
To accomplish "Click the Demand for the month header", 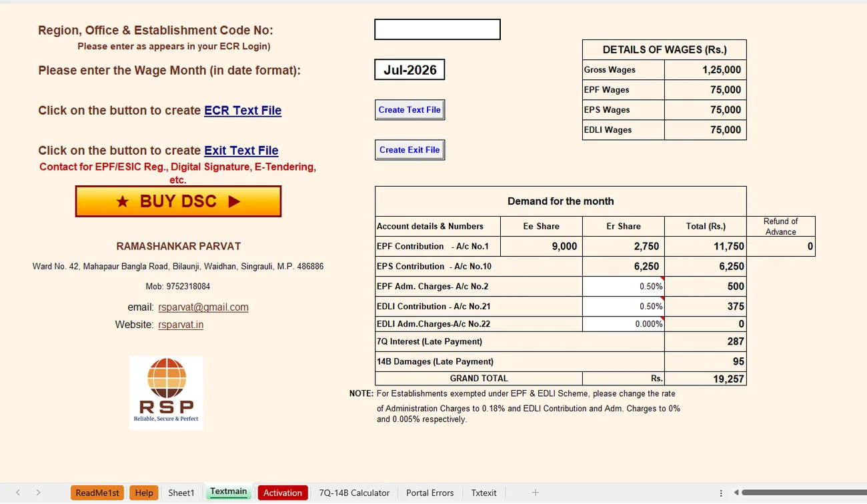I will click(x=561, y=201).
